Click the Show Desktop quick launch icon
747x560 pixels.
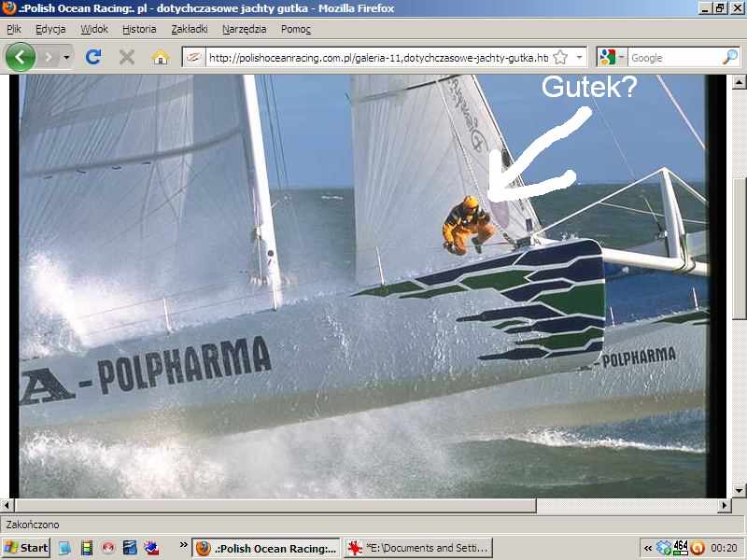64,548
